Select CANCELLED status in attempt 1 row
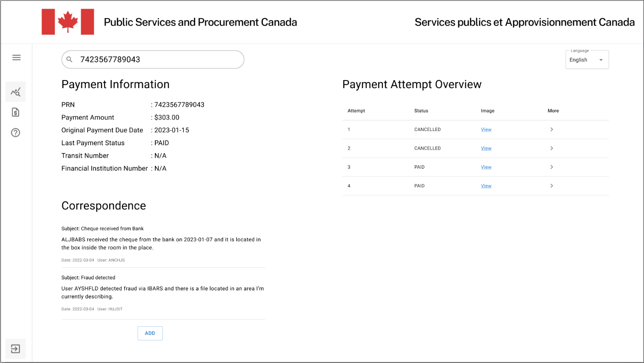 427,130
